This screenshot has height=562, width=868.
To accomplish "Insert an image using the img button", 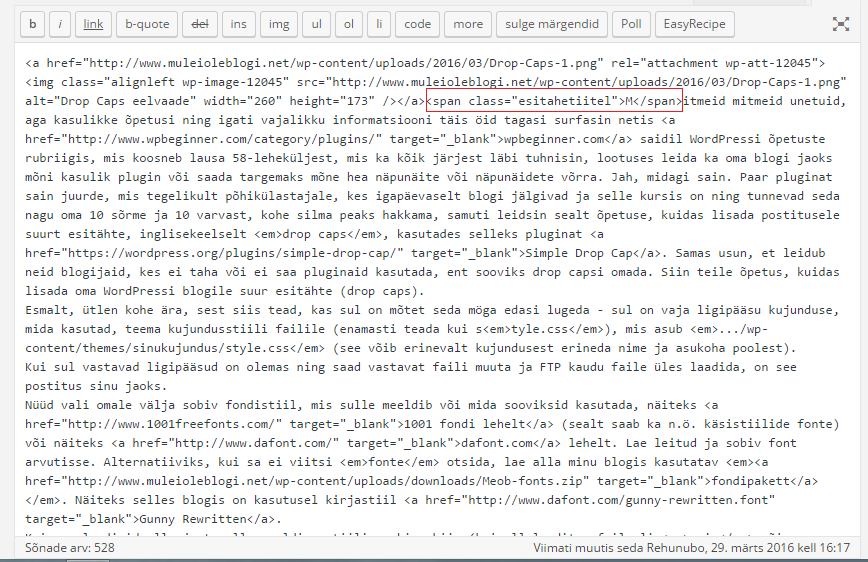I will [x=280, y=23].
